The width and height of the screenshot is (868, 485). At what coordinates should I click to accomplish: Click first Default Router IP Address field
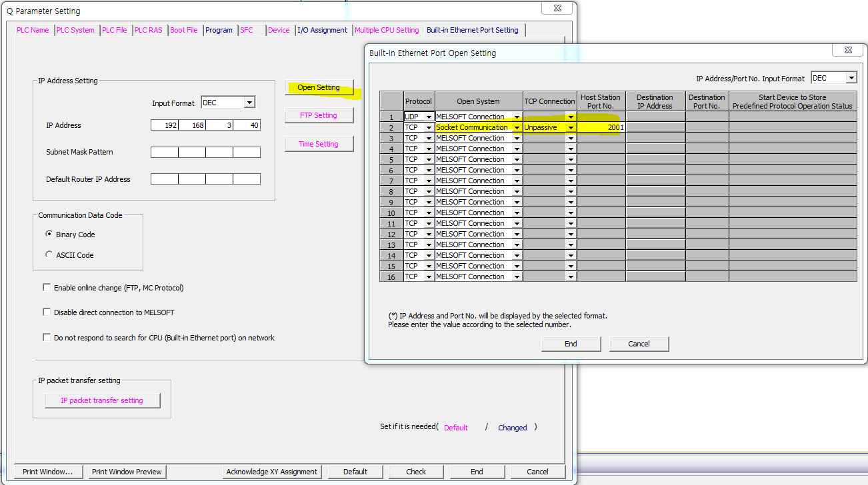click(x=165, y=179)
